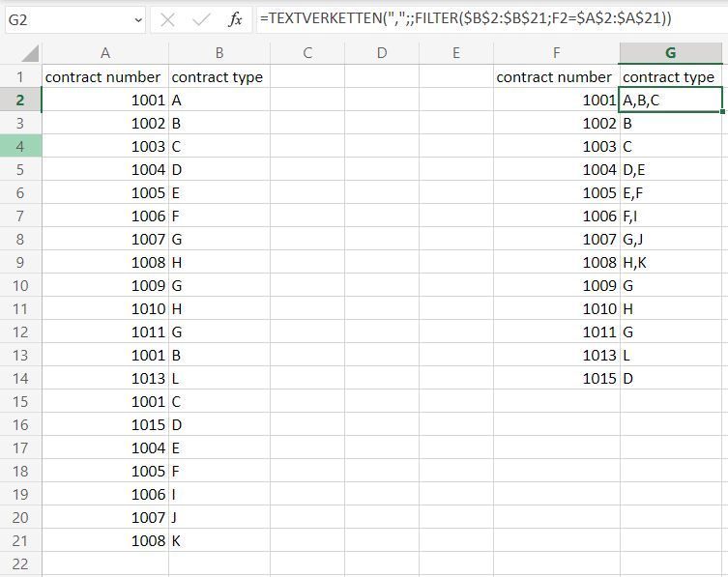Select cell G2 containing A,B,C

[x=670, y=100]
